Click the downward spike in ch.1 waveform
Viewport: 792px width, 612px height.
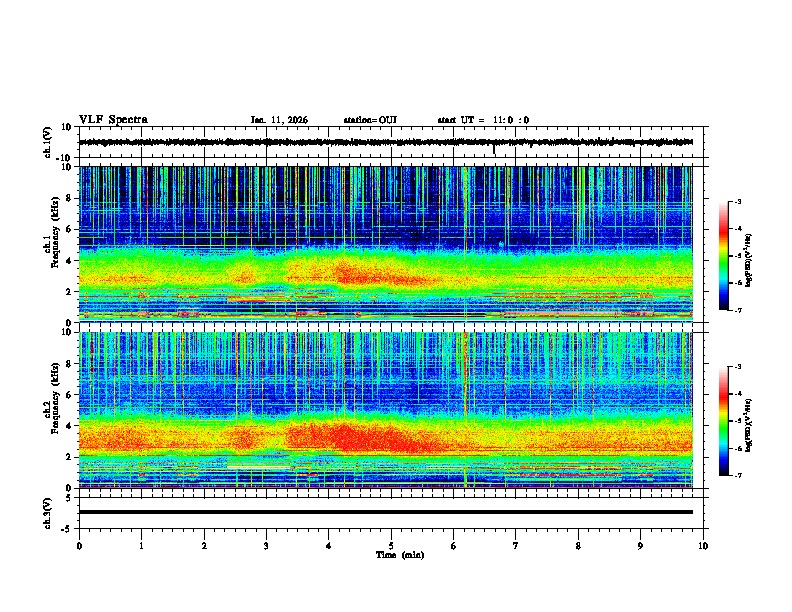click(494, 150)
